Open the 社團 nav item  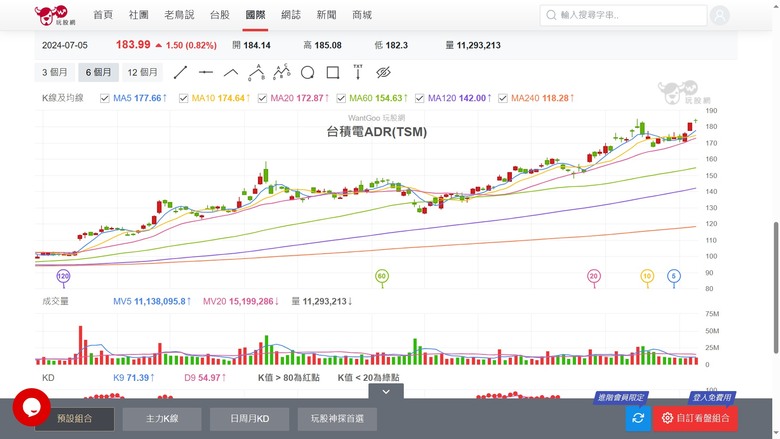(138, 15)
